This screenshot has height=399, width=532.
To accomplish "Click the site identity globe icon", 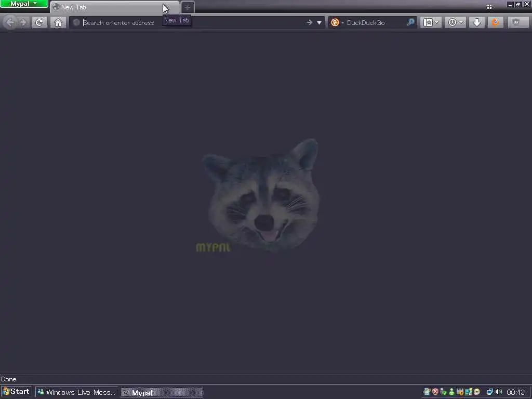I will coord(76,22).
